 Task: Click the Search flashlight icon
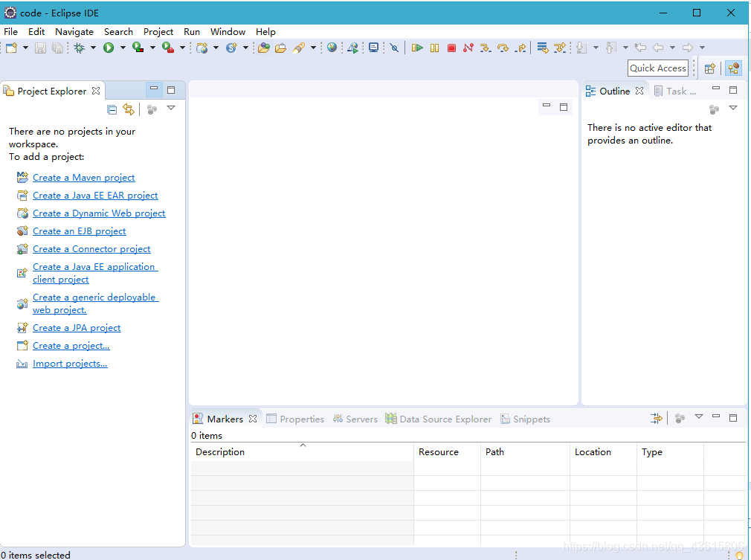(299, 48)
